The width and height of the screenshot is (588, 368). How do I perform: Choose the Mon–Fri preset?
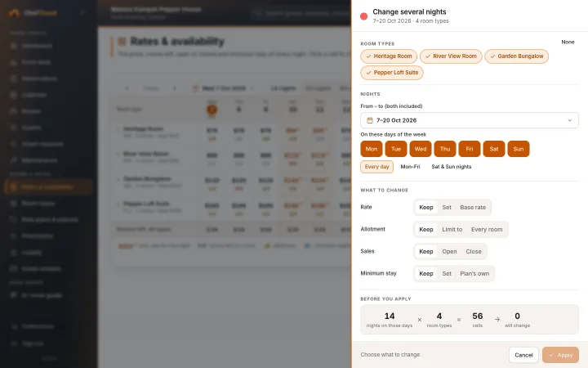[410, 167]
